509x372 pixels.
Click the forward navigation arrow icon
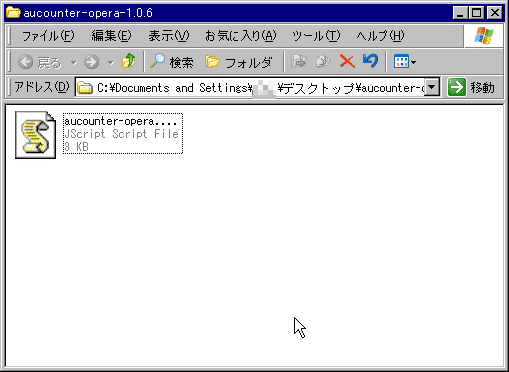click(91, 62)
